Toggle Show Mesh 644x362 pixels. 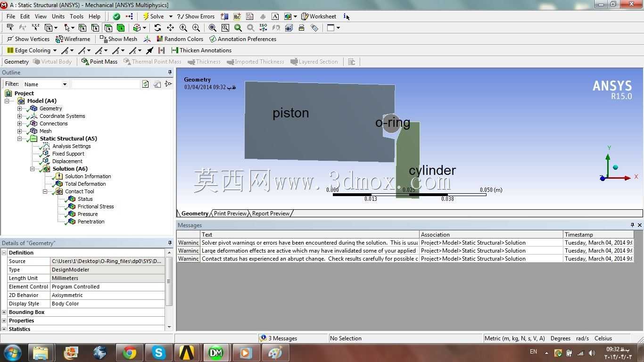click(x=118, y=39)
